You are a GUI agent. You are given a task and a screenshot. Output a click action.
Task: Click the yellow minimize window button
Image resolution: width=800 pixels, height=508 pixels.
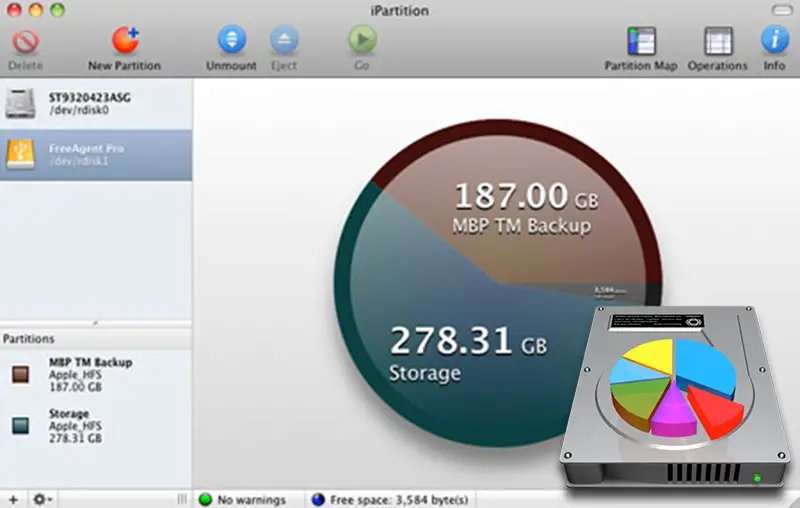click(36, 10)
